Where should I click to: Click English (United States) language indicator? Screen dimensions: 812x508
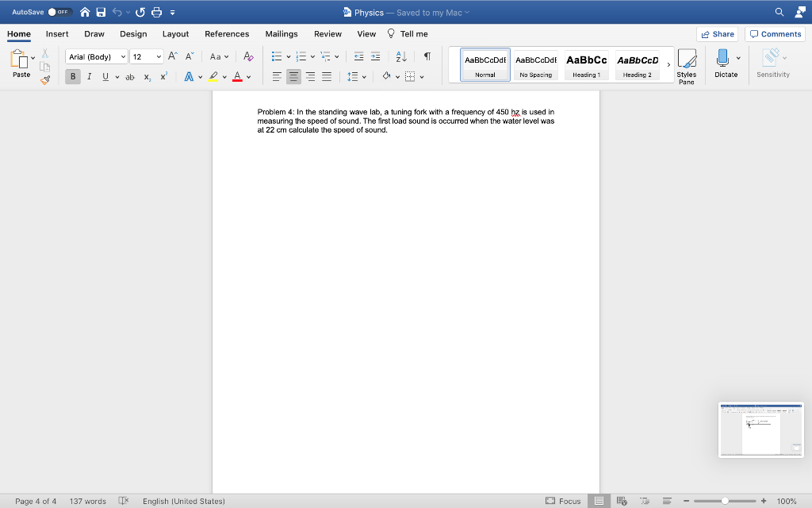[x=184, y=501]
